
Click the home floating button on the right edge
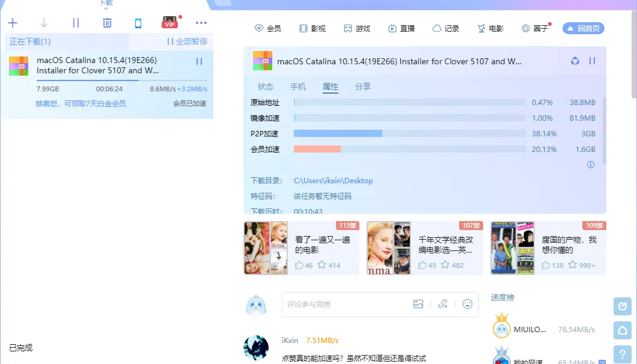(x=623, y=330)
